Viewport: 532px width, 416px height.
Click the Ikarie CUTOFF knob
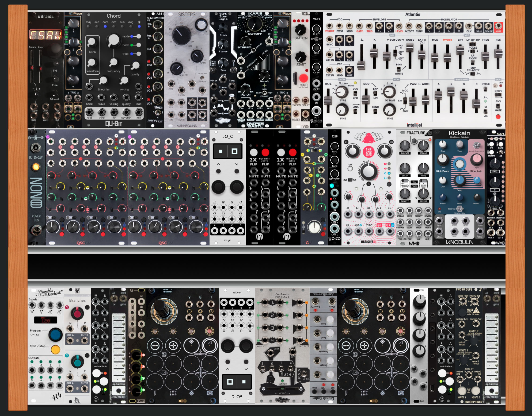point(254,24)
